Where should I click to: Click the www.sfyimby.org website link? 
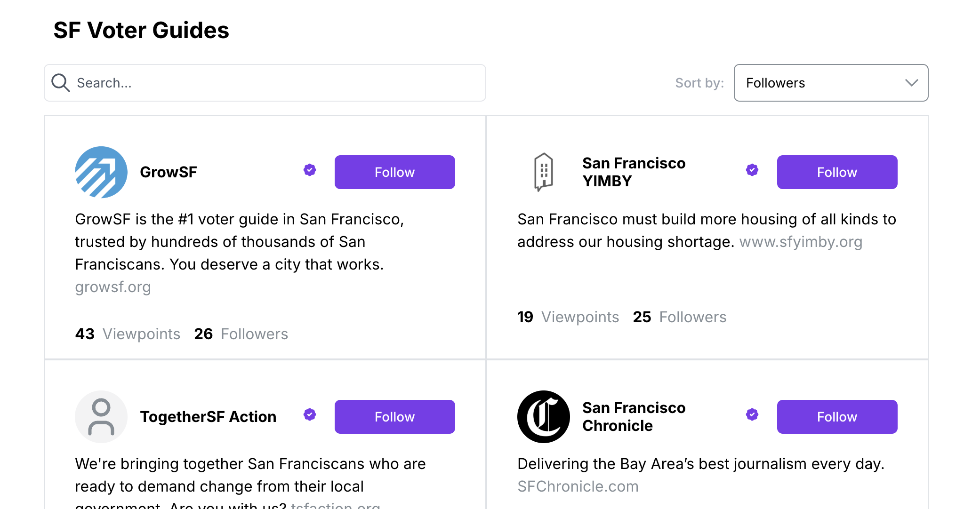coord(801,241)
